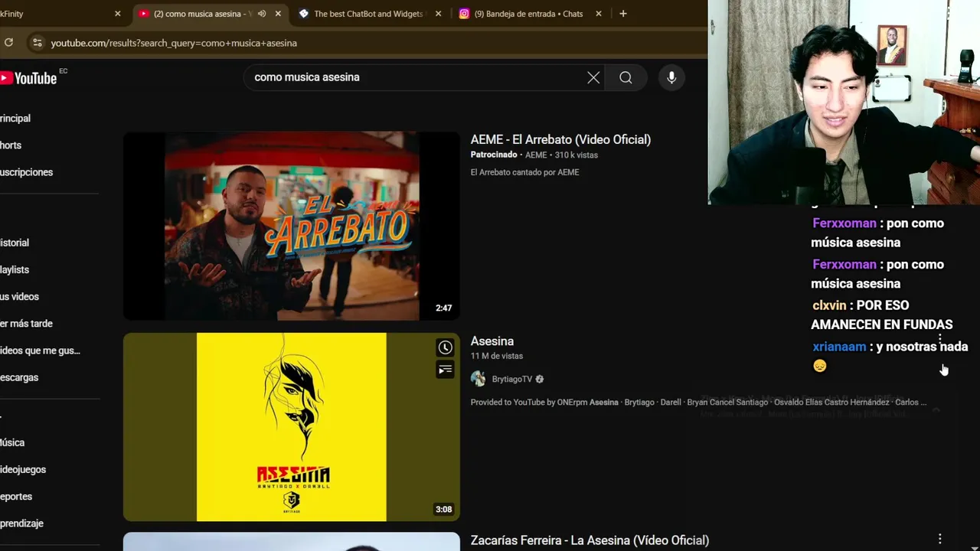
Task: Open 'AEME - El Arrebato (Video Oficial)' title
Action: coord(560,139)
